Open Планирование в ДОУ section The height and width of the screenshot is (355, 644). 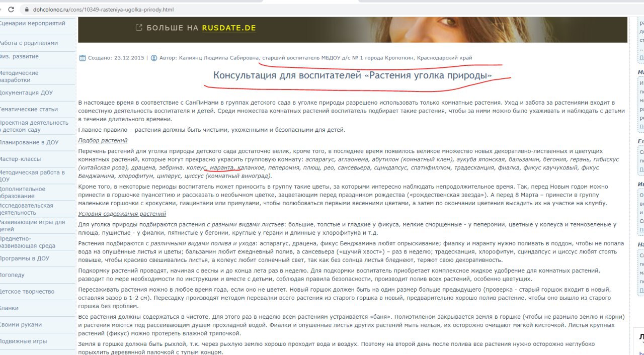click(29, 143)
